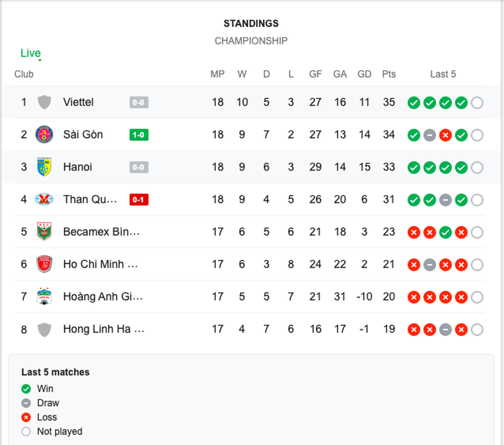
Task: Click Sài Gòn's green 1-0 score badge
Action: tap(139, 135)
